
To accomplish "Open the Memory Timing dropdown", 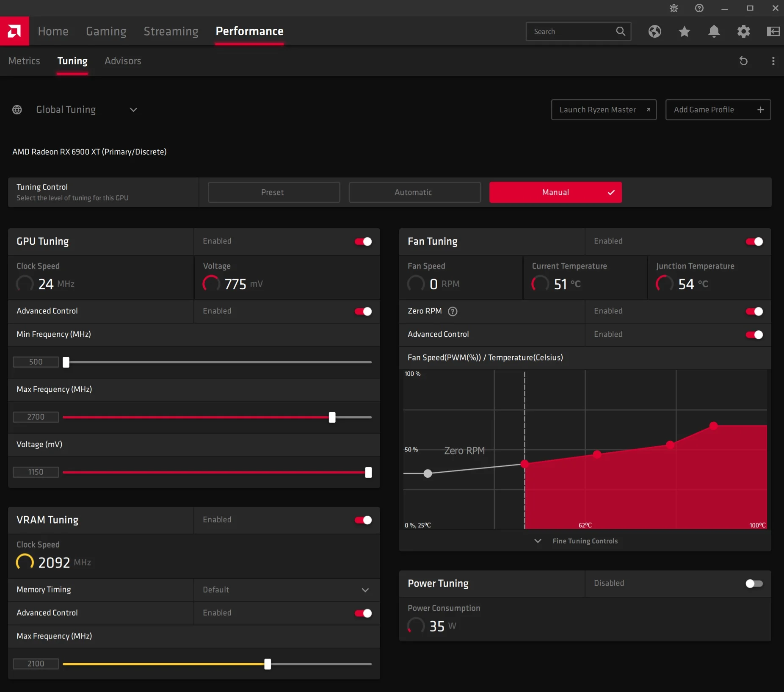I will click(x=287, y=590).
